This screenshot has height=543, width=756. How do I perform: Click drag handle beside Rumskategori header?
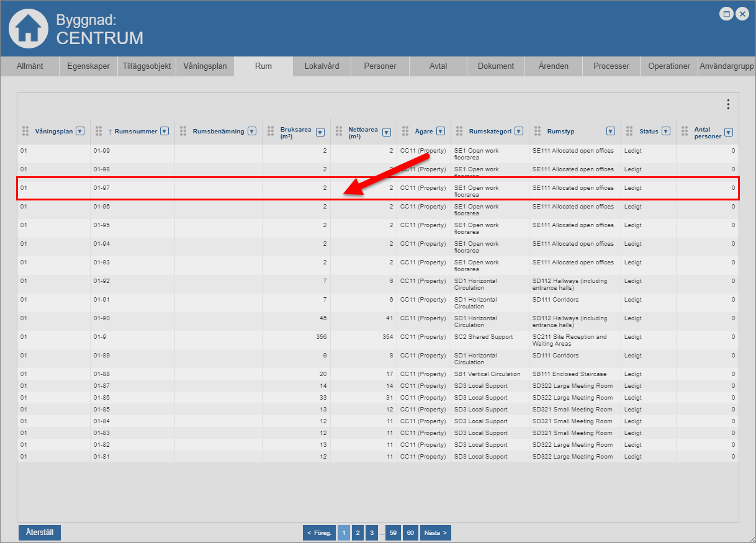pos(459,131)
